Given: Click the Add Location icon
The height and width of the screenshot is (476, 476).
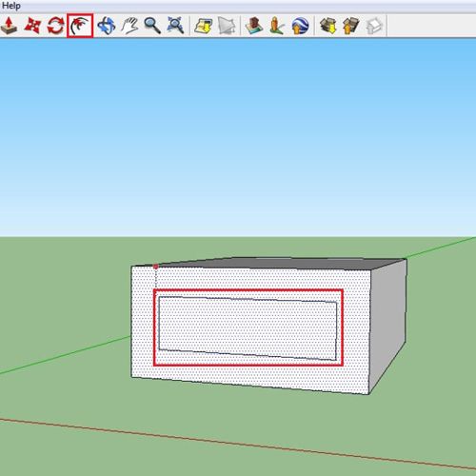Looking at the screenshot, I should pyautogui.click(x=203, y=26).
